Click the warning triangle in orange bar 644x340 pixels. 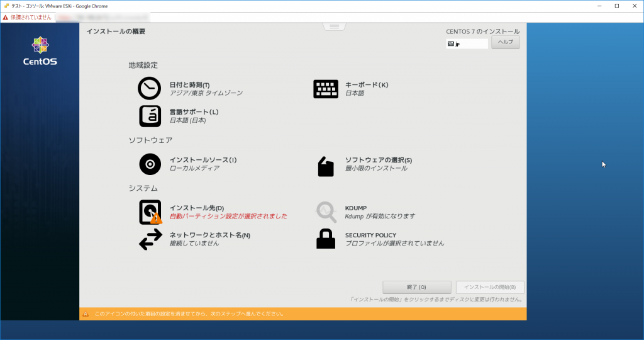(86, 314)
